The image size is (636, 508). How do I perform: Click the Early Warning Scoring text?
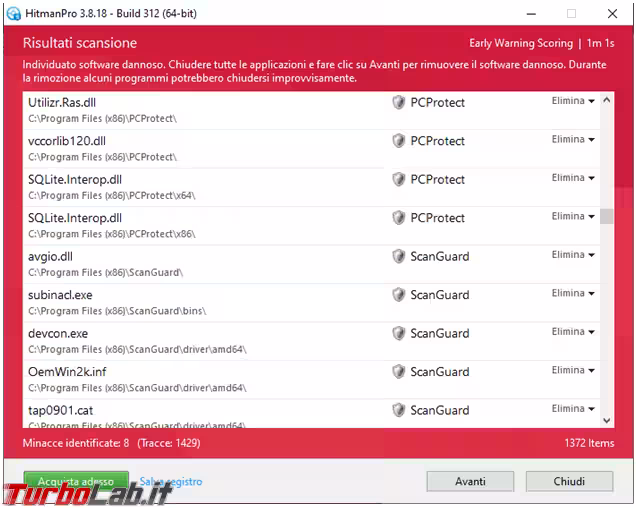[521, 43]
